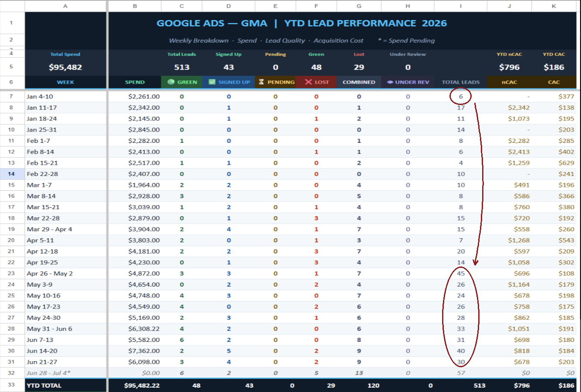Click the 'Mar 29 - Apr 4' week cell
The height and width of the screenshot is (392, 581).
(65, 229)
